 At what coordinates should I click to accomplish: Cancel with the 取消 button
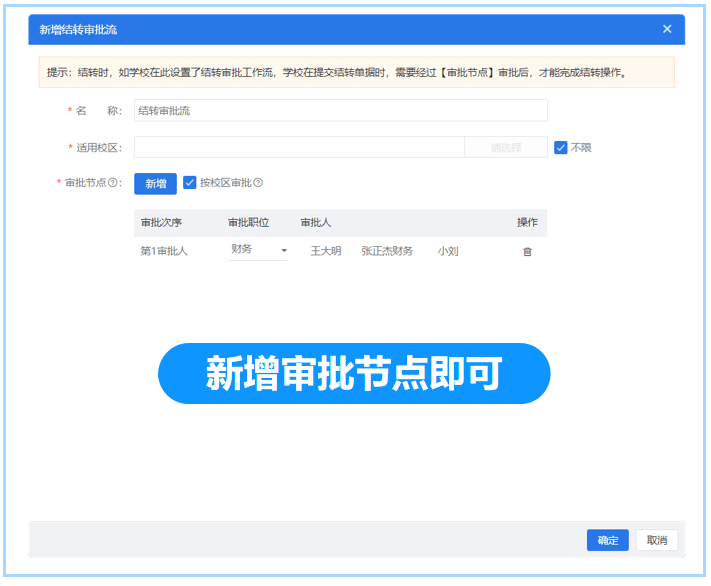(657, 540)
